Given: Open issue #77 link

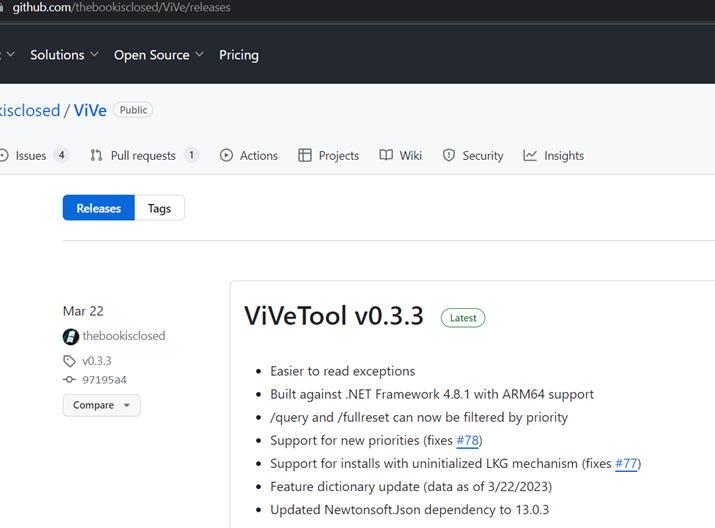Looking at the screenshot, I should (x=627, y=464).
